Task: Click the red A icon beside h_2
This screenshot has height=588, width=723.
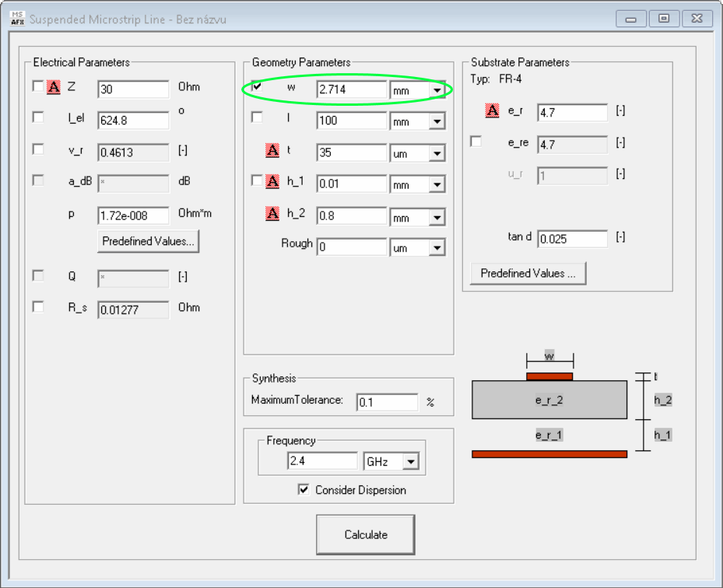Action: pyautogui.click(x=272, y=213)
